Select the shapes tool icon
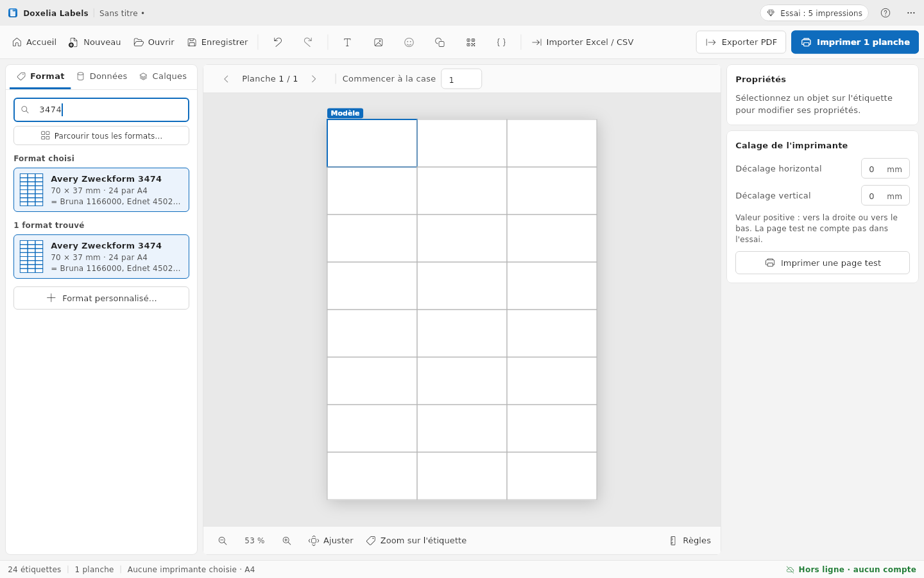This screenshot has width=924, height=578. tap(440, 42)
